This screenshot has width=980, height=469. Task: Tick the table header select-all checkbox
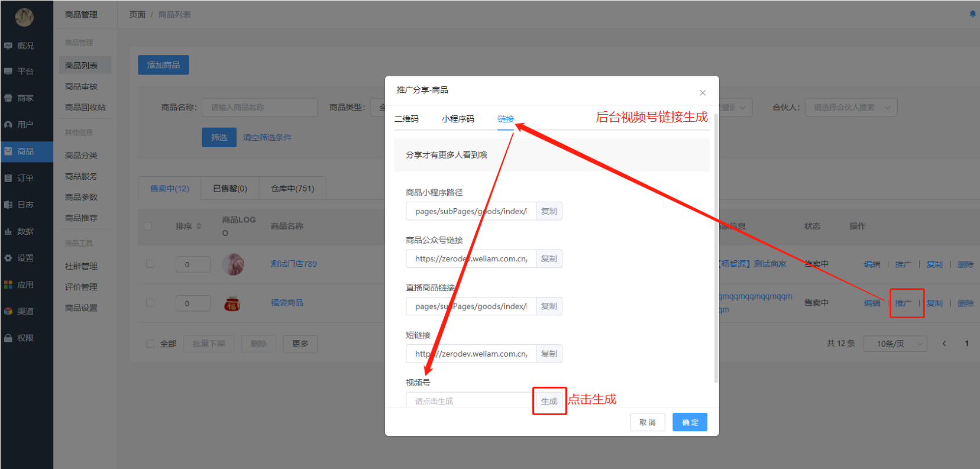(148, 226)
